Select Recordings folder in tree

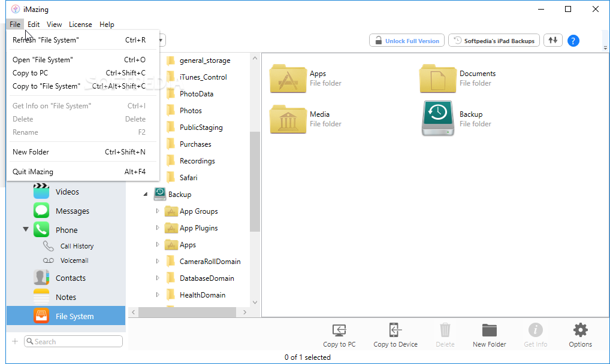[x=191, y=160]
